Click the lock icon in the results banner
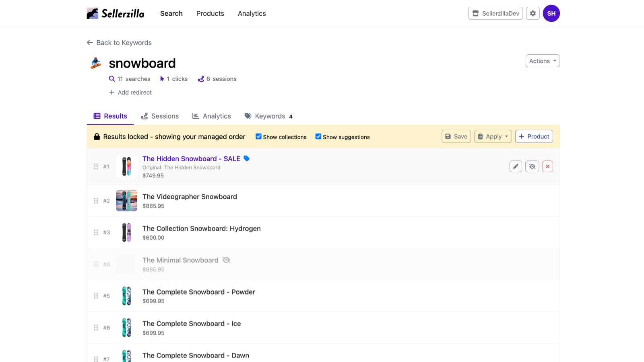This screenshot has height=362, width=644. click(x=97, y=136)
